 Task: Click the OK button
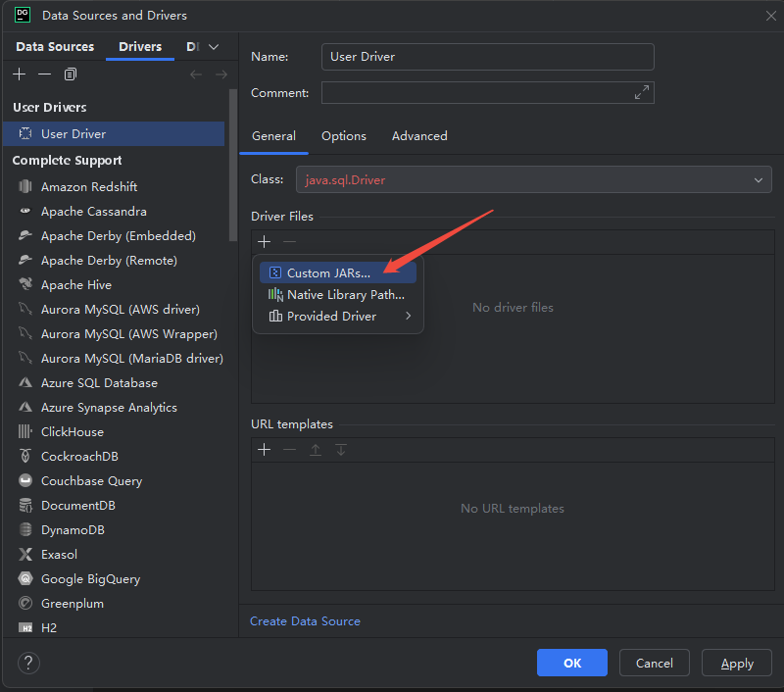tap(572, 663)
